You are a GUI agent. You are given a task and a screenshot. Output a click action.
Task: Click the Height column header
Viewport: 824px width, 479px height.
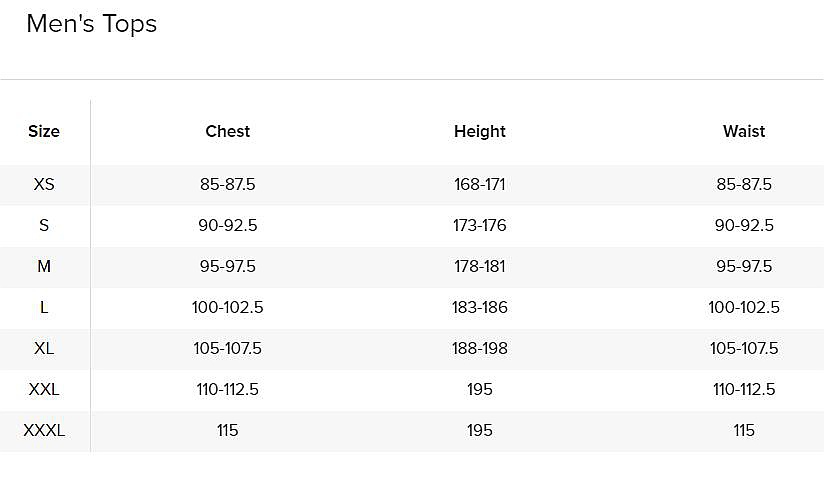tap(479, 131)
